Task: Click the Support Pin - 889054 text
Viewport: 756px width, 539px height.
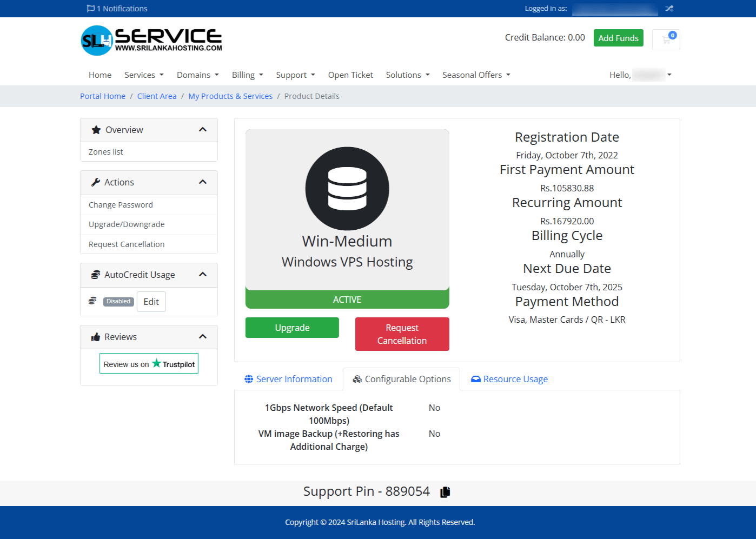Action: [x=367, y=491]
